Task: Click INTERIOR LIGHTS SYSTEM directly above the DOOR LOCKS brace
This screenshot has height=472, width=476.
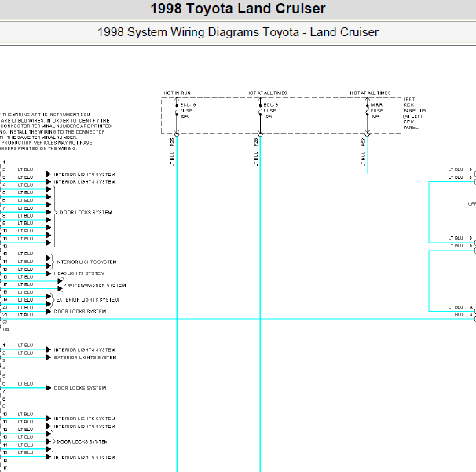Action: coord(84,182)
